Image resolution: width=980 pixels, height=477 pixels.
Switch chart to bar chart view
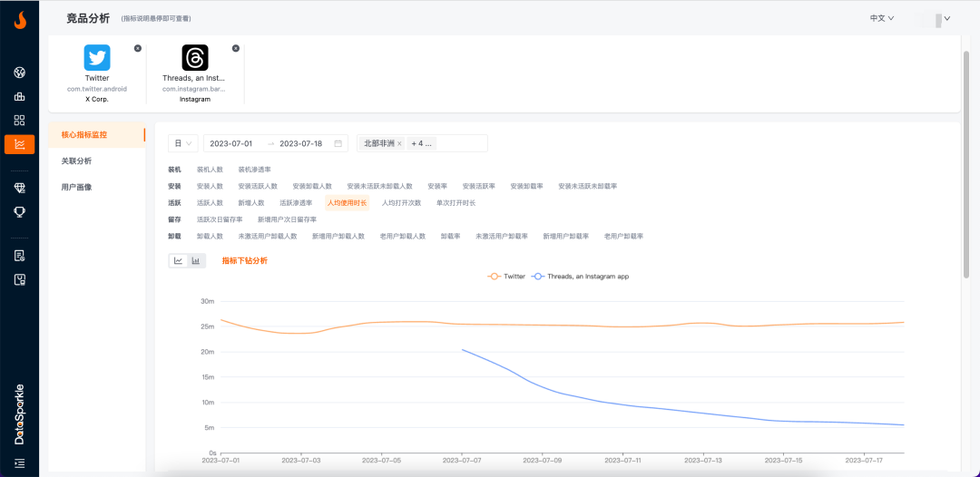[196, 260]
